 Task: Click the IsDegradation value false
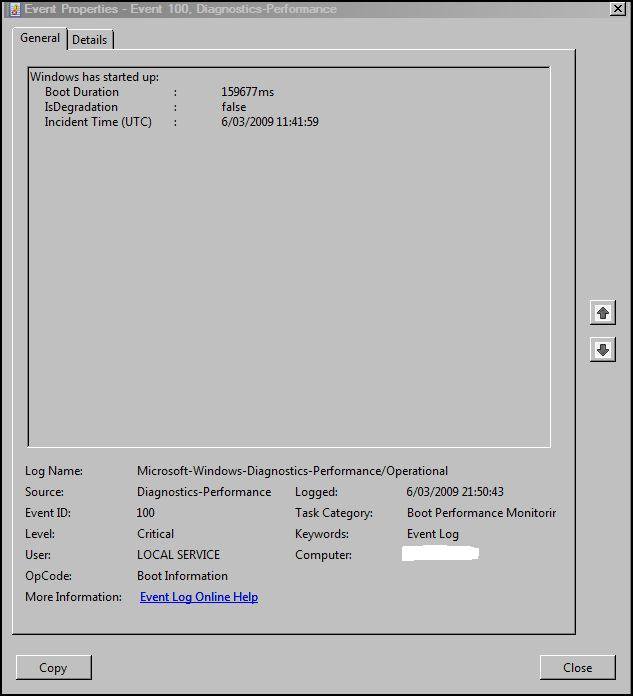[x=233, y=107]
